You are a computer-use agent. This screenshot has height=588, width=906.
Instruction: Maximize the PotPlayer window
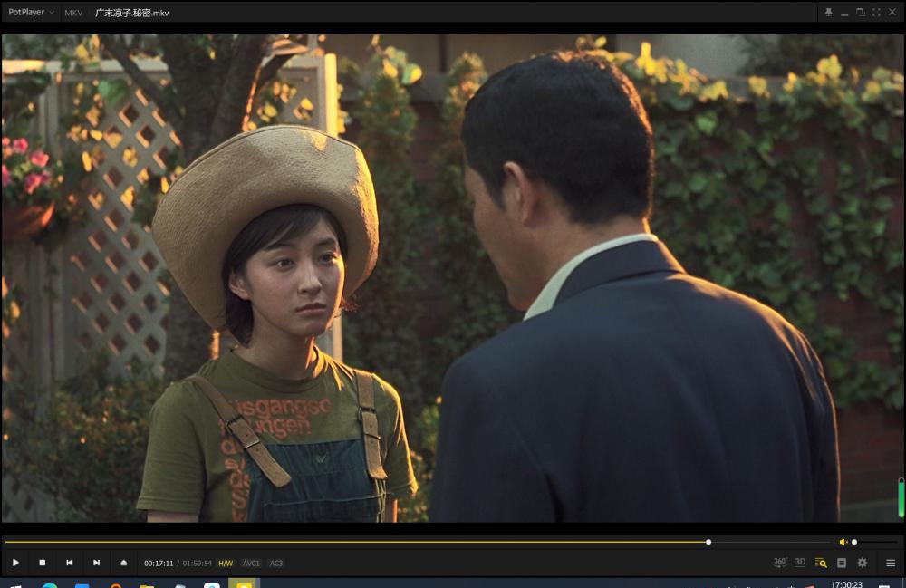[861, 12]
